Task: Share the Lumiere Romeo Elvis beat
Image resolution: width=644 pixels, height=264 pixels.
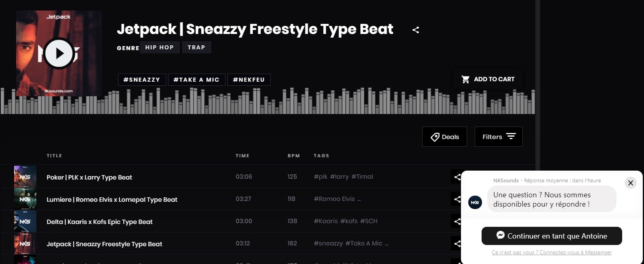Action: 457,199
